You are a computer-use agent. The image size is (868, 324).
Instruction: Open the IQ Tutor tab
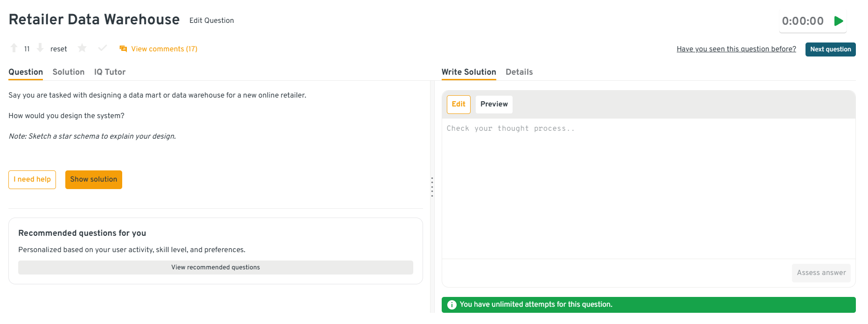pyautogui.click(x=110, y=72)
